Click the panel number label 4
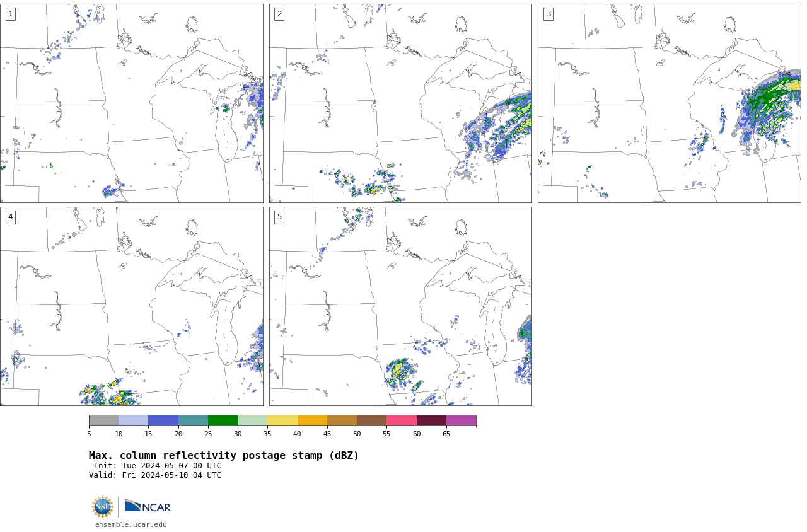 point(10,217)
